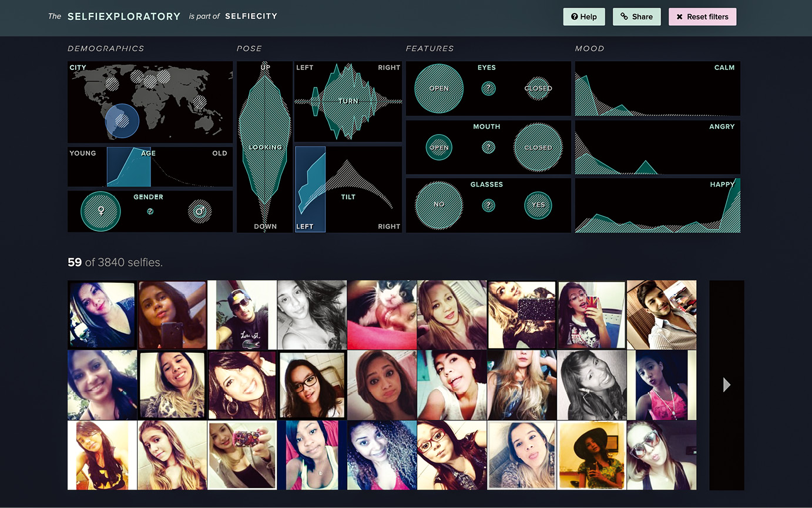Viewport: 812px width, 508px height.
Task: Select the male gender symbol filter
Action: 200,211
